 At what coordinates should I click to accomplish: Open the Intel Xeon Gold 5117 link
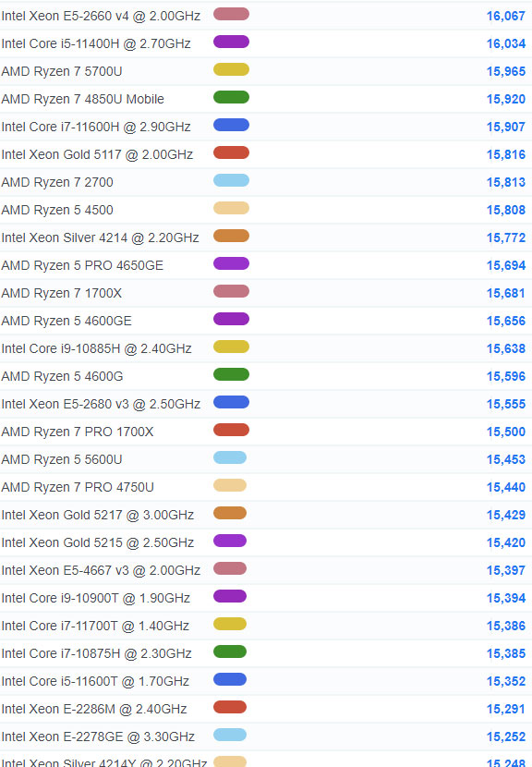coord(97,154)
